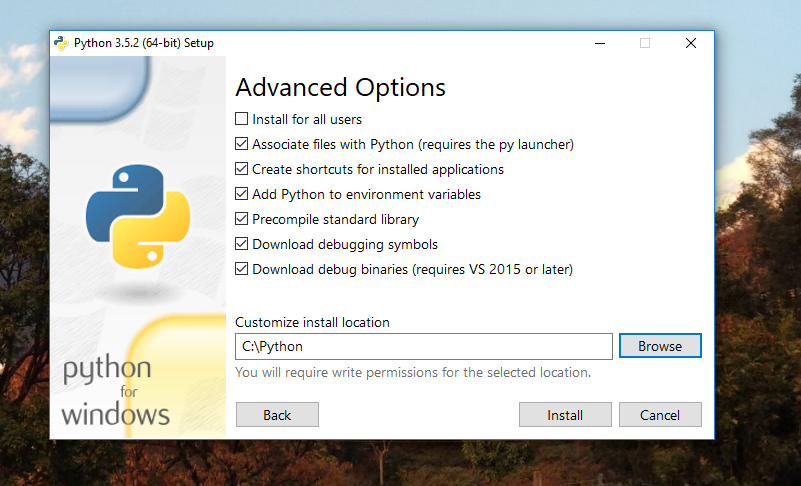Image resolution: width=801 pixels, height=486 pixels.
Task: Close the Python Setup window
Action: pos(691,43)
